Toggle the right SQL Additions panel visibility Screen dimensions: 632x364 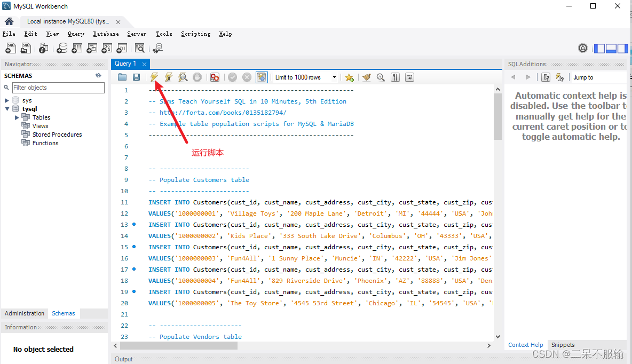pos(623,49)
